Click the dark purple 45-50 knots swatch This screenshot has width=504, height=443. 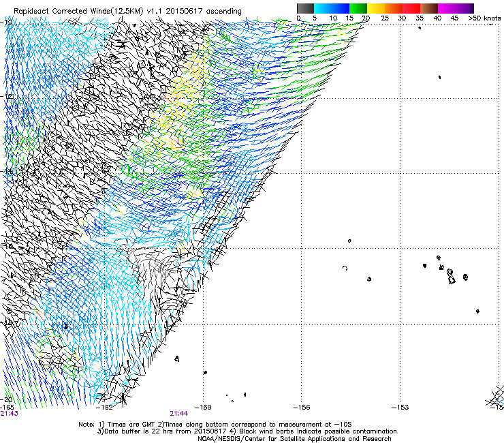click(x=464, y=8)
